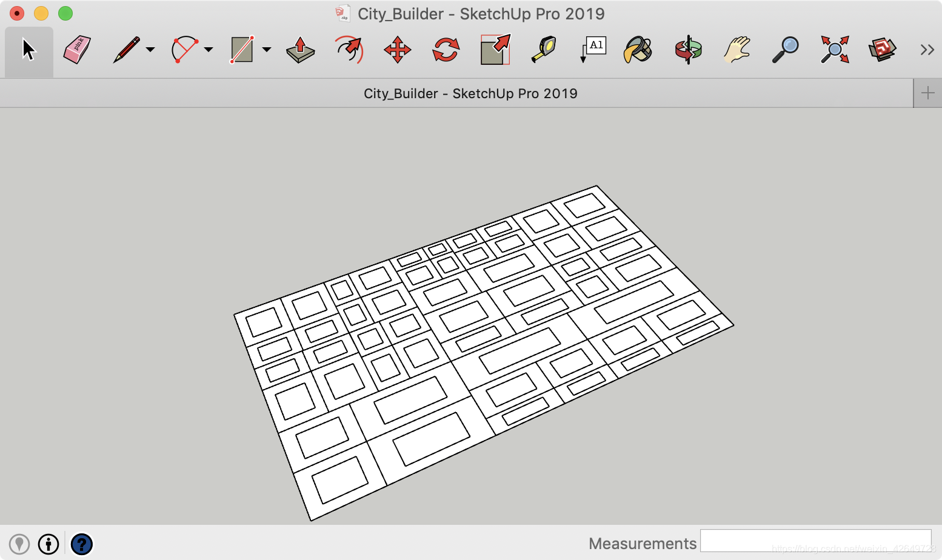Select the Arc tool
This screenshot has width=942, height=560.
[185, 50]
